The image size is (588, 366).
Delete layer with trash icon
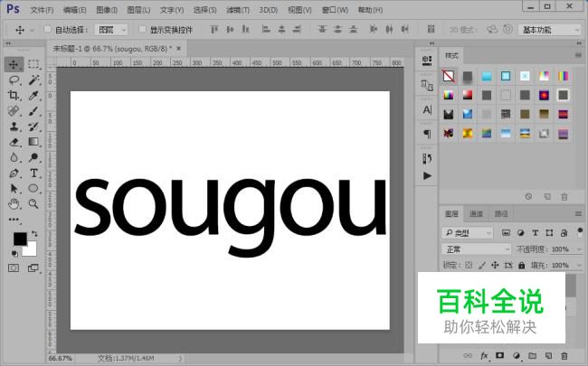point(564,355)
